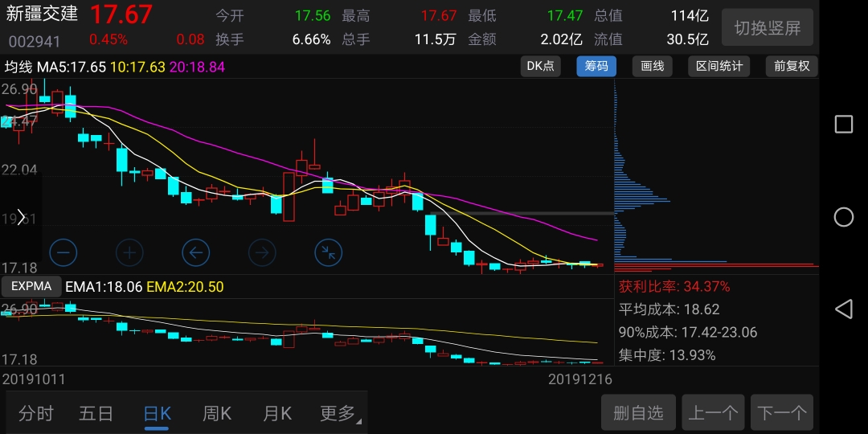Switch to 周K weekly chart tab

tap(217, 413)
